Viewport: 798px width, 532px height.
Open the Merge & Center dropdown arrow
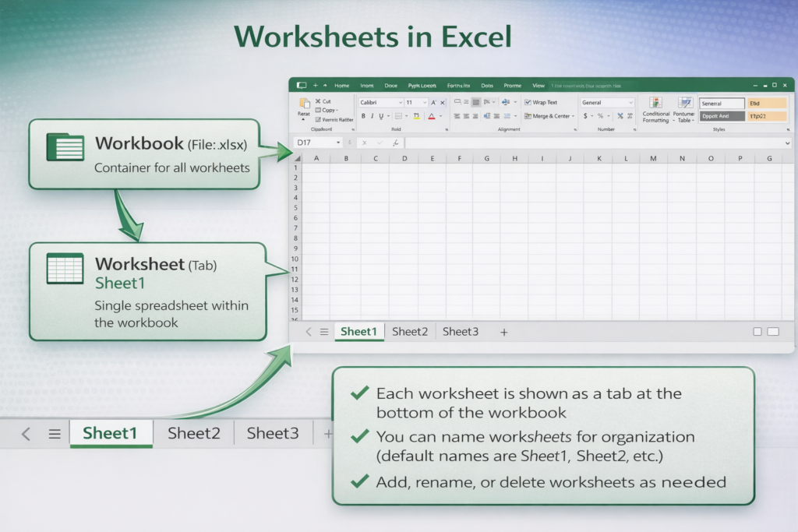tap(573, 116)
